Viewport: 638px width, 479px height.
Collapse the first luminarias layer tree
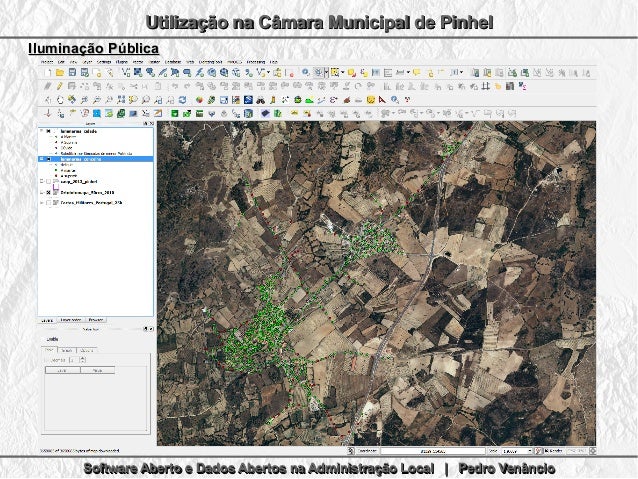pos(41,130)
